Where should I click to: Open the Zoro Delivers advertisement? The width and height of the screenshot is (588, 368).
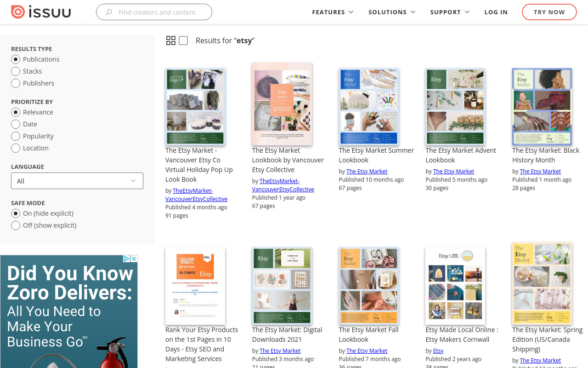click(69, 312)
